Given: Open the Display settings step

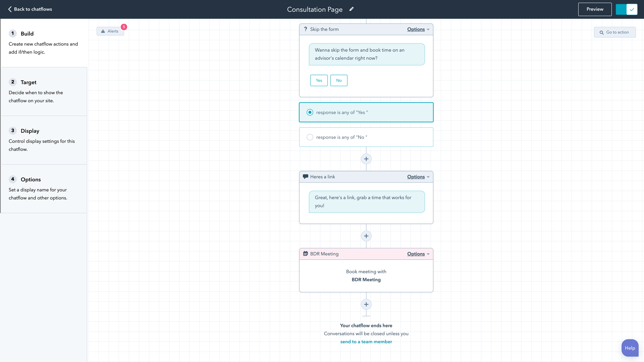Looking at the screenshot, I should (x=30, y=131).
